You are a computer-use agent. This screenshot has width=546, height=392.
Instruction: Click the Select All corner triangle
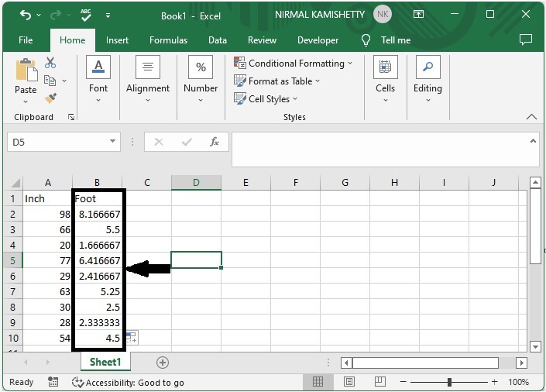[15, 183]
